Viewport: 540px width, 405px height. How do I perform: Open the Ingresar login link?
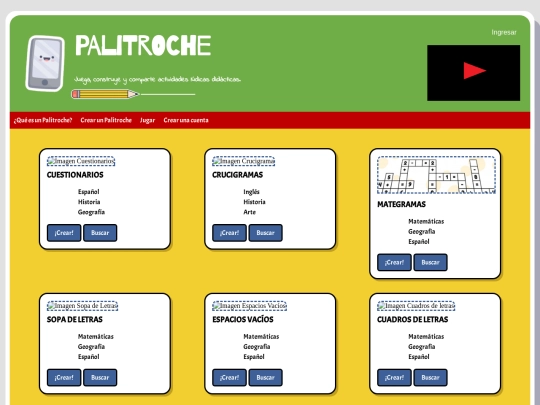[504, 32]
